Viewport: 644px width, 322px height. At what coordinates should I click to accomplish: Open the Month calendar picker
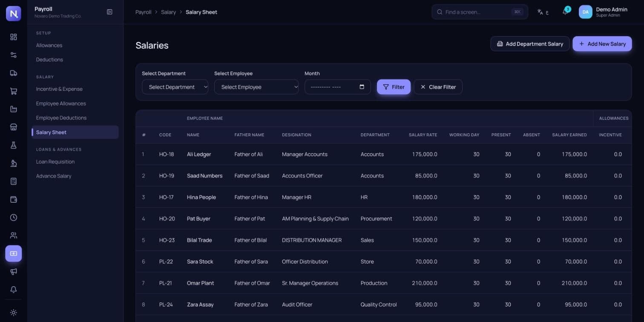click(x=362, y=87)
